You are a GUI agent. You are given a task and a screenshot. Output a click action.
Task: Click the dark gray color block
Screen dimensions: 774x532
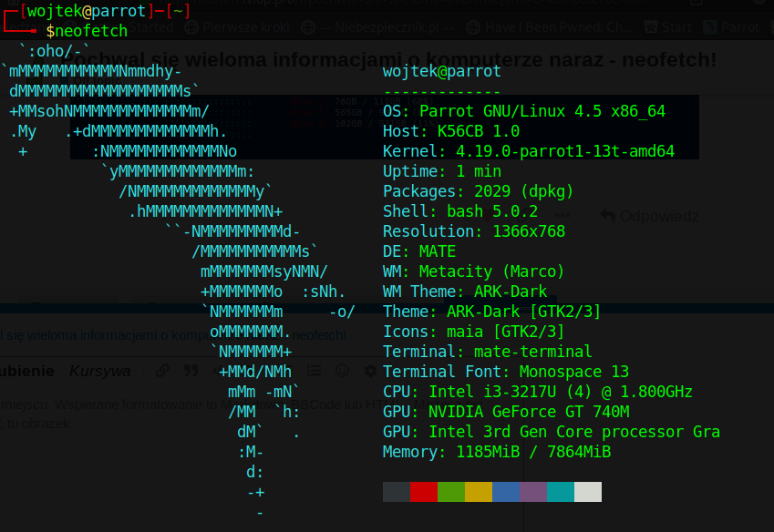tap(397, 492)
